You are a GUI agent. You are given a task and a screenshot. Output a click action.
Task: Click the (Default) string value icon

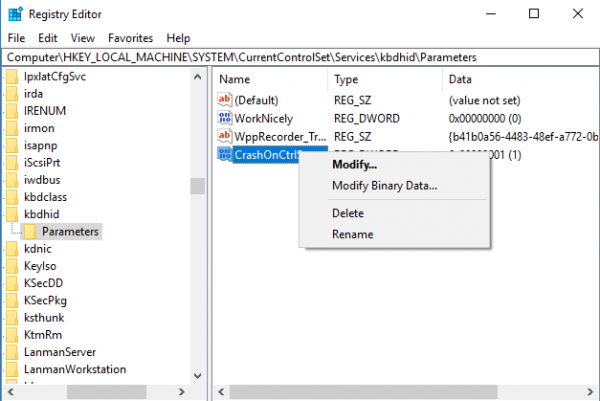point(224,100)
